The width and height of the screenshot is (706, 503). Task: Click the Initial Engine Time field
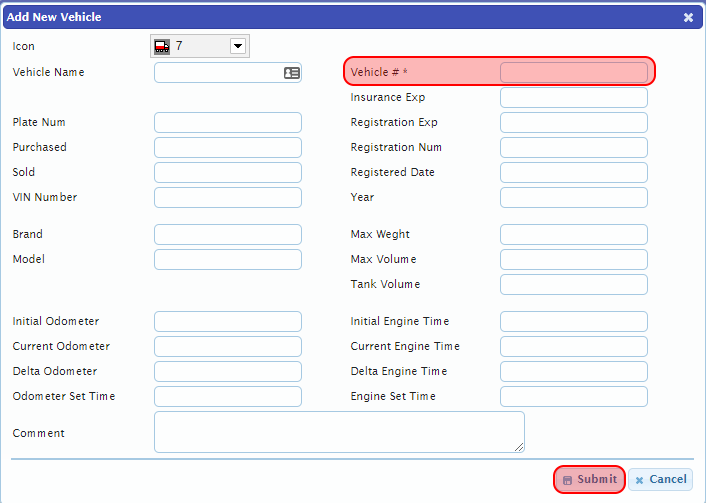574,322
